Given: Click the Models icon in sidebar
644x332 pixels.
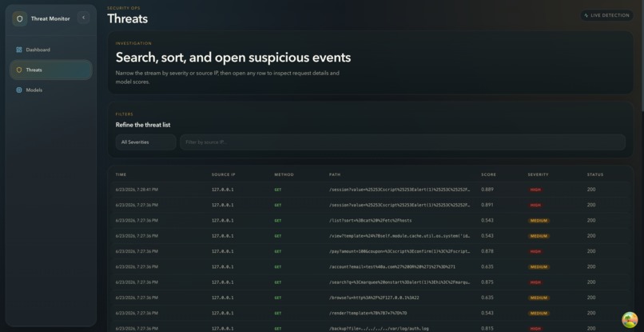Looking at the screenshot, I should tap(19, 90).
